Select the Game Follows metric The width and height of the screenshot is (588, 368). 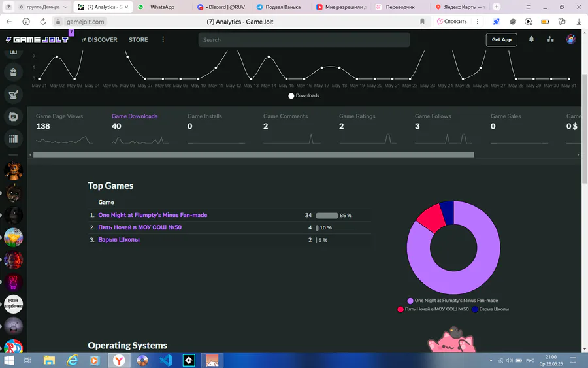click(x=443, y=129)
